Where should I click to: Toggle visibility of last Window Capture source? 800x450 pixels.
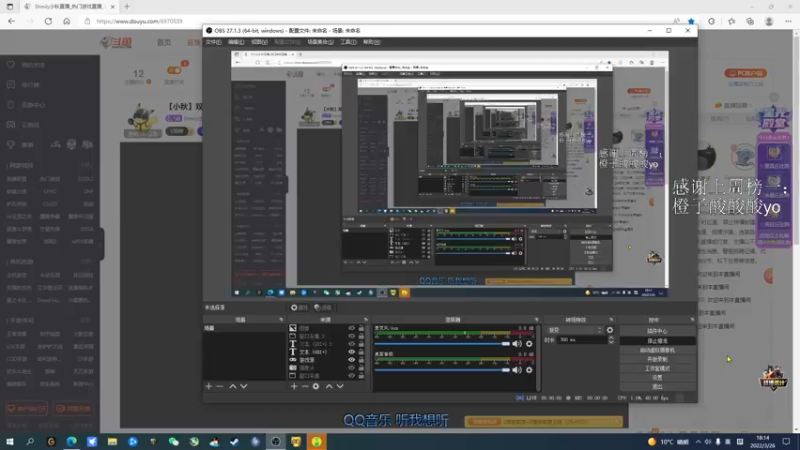pyautogui.click(x=352, y=376)
